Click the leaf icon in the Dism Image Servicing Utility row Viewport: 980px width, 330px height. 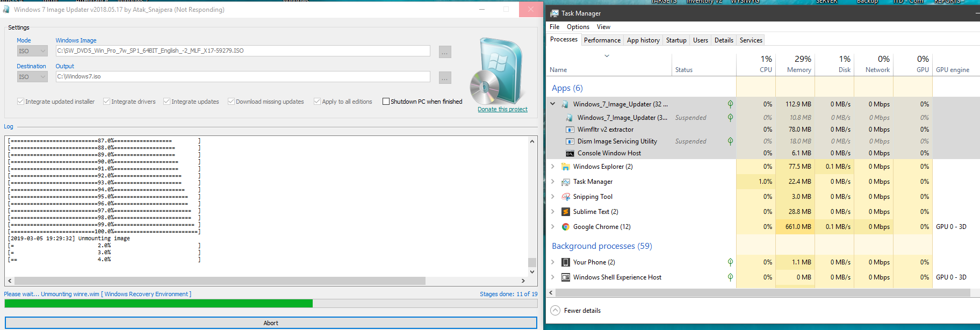click(730, 141)
